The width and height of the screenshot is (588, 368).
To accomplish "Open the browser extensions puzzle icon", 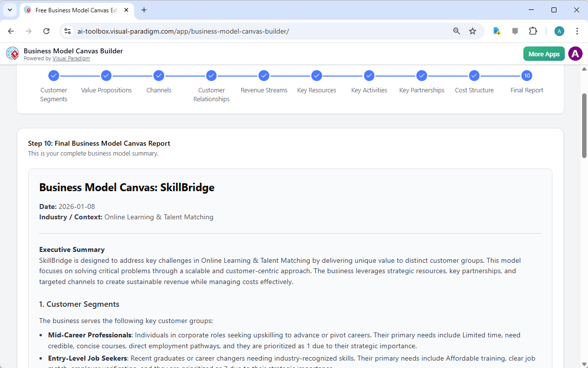I will coord(533,31).
